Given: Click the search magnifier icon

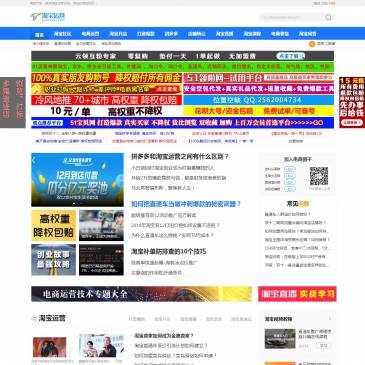Looking at the screenshot, I should coord(328,17).
